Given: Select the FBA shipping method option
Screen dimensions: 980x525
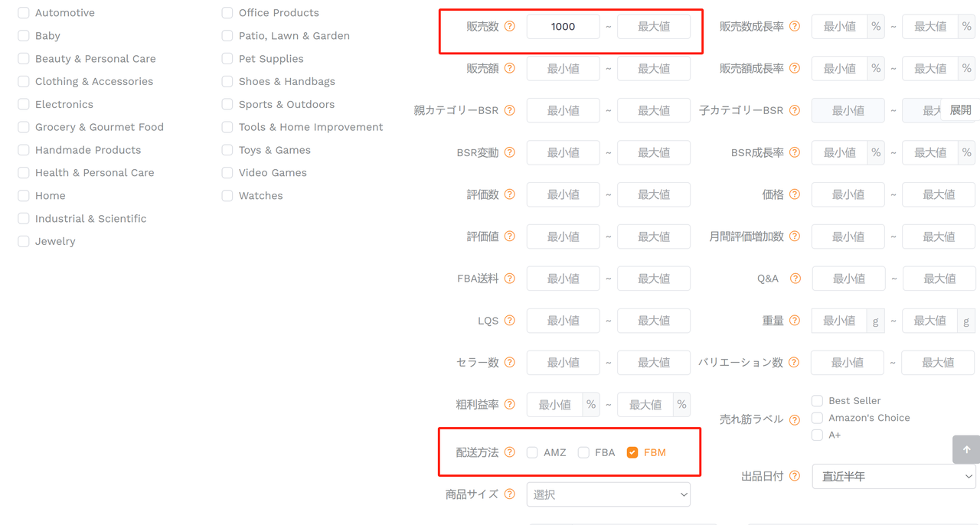Looking at the screenshot, I should tap(583, 452).
